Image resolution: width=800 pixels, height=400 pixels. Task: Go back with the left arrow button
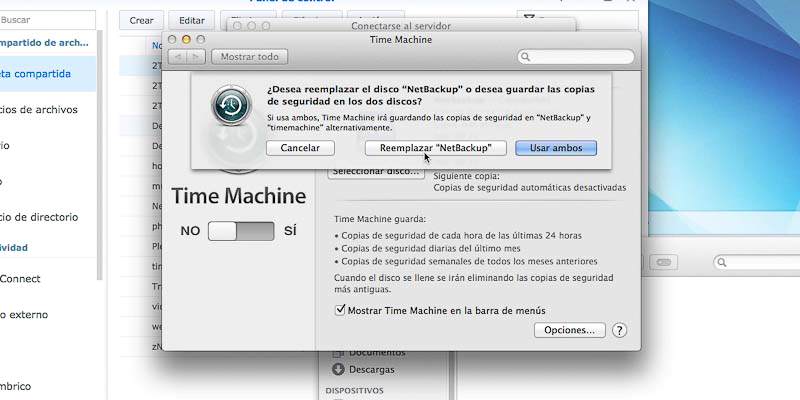click(177, 57)
